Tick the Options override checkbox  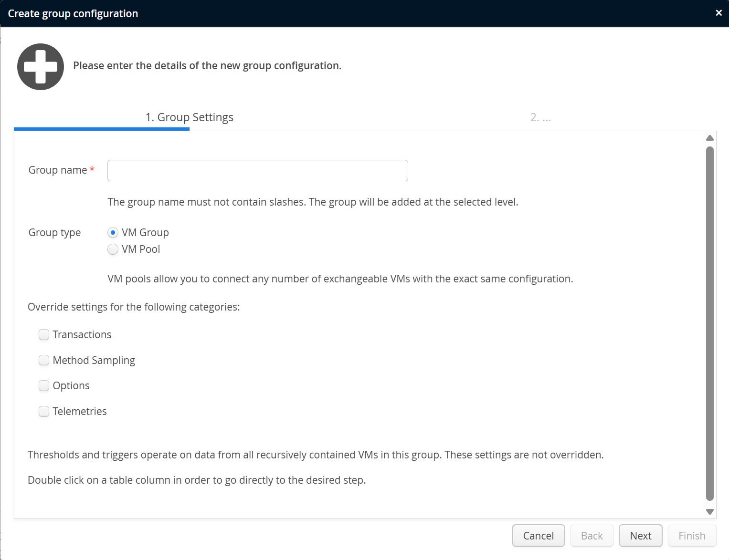point(44,385)
